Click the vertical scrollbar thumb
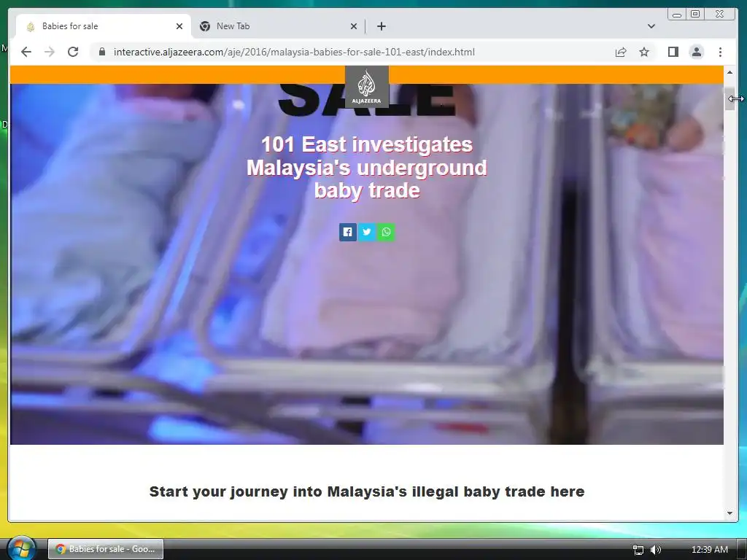This screenshot has width=747, height=560. (729, 99)
